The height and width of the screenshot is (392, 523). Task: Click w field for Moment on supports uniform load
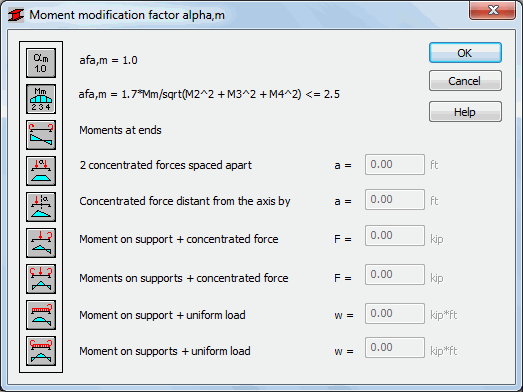395,348
